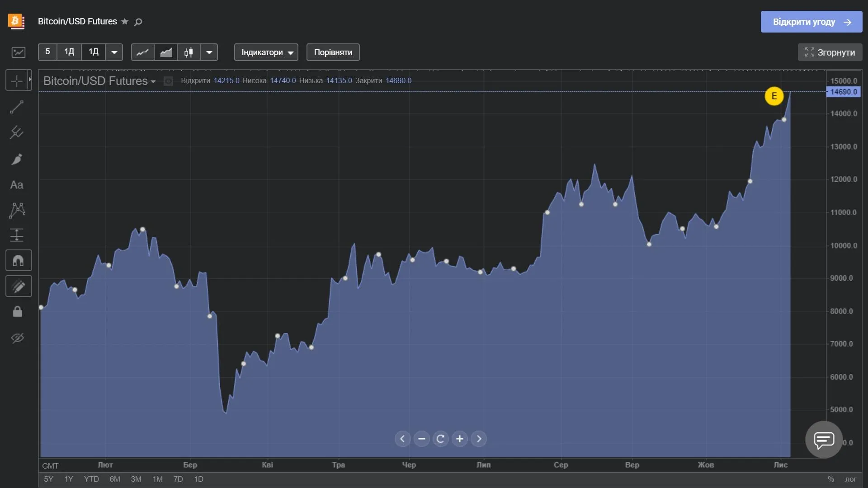
Task: Select the 1Y time range
Action: [x=69, y=479]
